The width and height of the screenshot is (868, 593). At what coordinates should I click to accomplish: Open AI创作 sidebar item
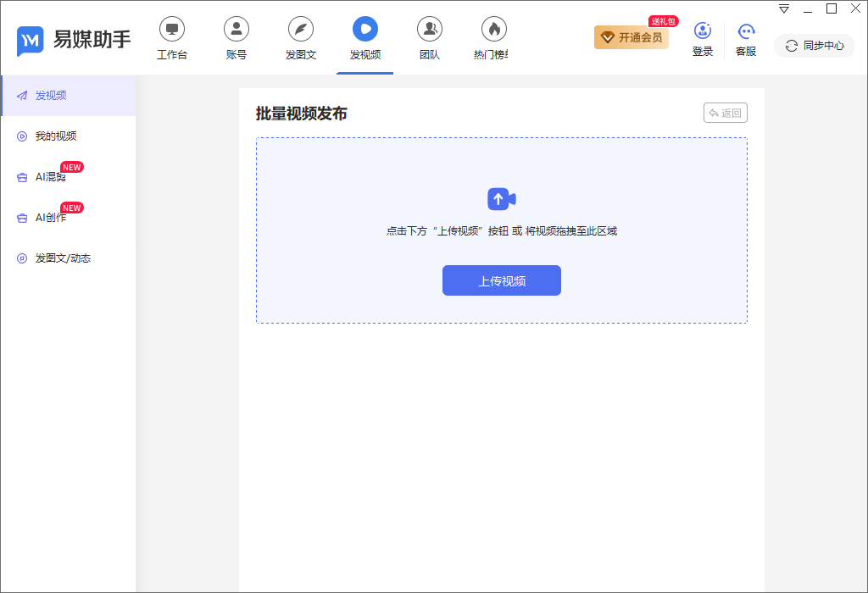(69, 218)
